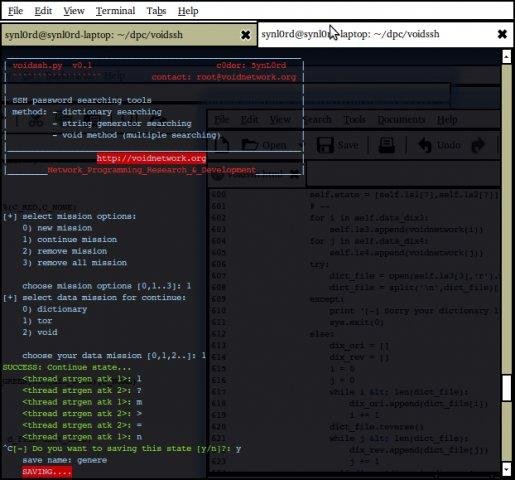Image resolution: width=515 pixels, height=480 pixels.
Task: Open the Help menu
Action: click(188, 11)
